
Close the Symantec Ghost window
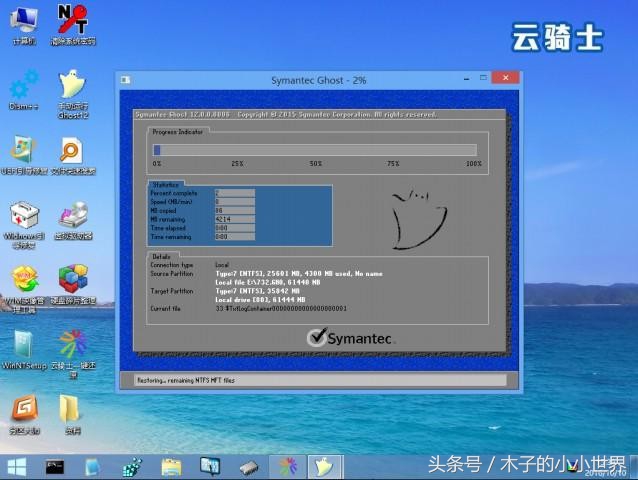tap(505, 77)
